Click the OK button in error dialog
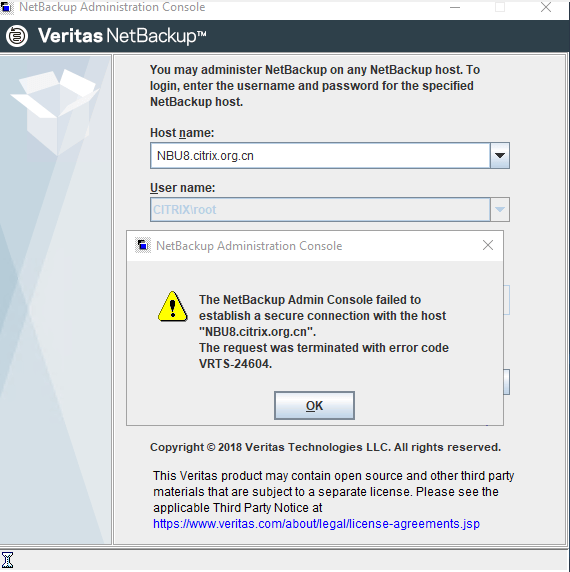570x572 pixels. (314, 406)
